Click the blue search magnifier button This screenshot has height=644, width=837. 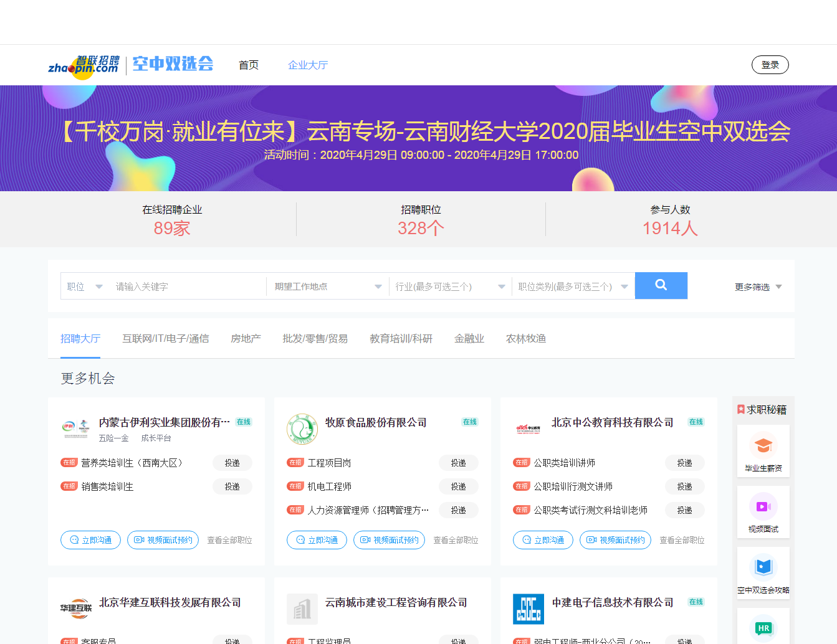[661, 286]
